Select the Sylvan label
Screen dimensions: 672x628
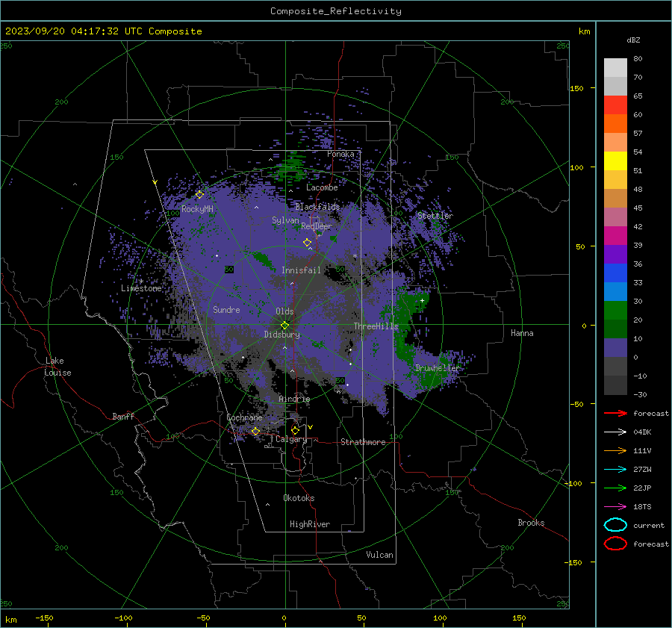tap(285, 220)
